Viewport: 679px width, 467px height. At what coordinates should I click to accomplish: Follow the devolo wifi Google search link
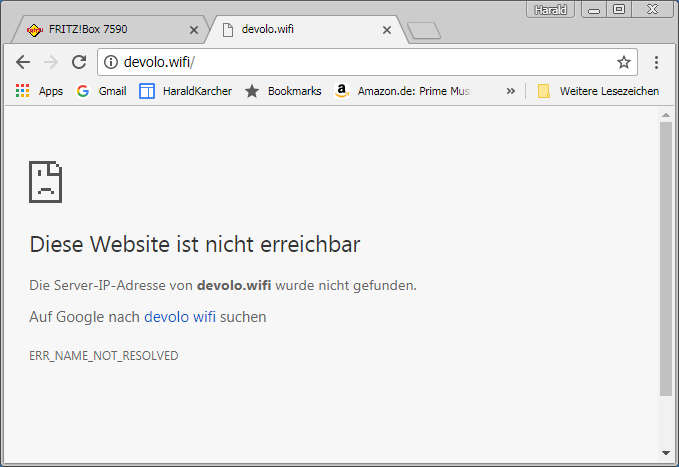[180, 317]
